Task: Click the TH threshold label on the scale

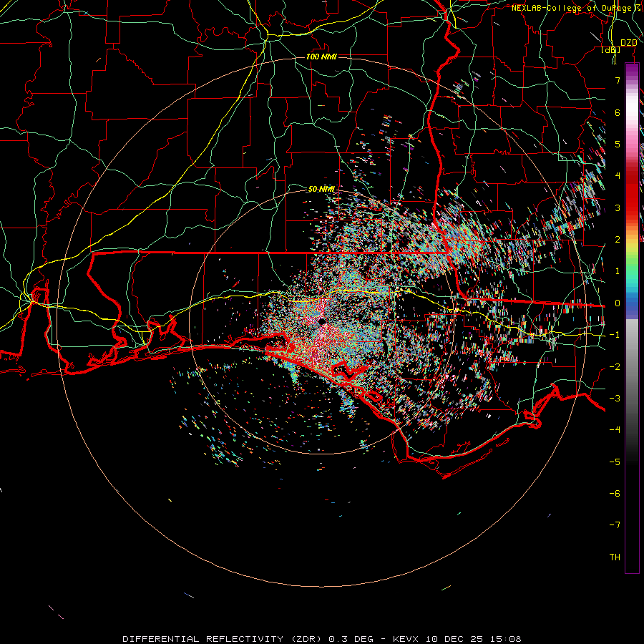Action: coord(615,557)
